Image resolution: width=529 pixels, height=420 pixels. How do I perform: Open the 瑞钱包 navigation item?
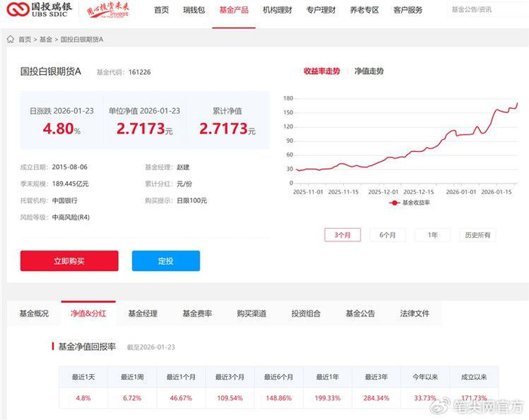[x=194, y=10]
